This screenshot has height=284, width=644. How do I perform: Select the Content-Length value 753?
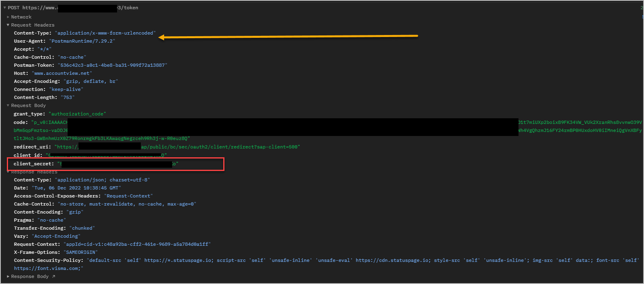click(68, 97)
